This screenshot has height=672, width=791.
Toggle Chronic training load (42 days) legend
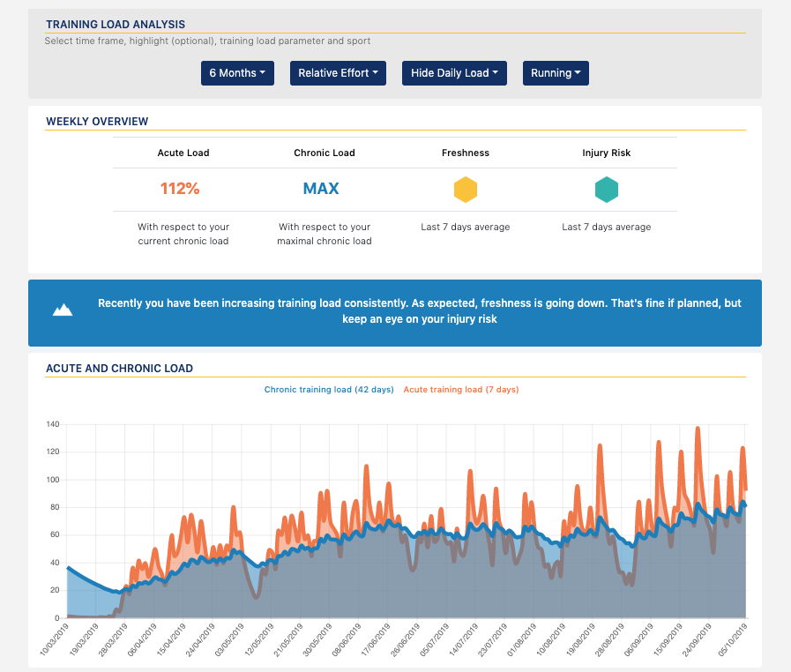pos(329,390)
